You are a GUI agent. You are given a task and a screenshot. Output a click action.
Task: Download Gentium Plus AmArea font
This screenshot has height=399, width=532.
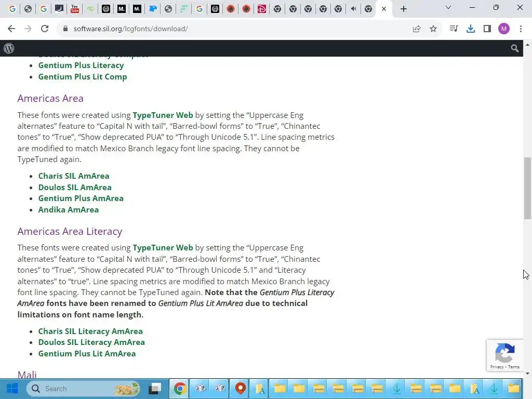coord(81,198)
